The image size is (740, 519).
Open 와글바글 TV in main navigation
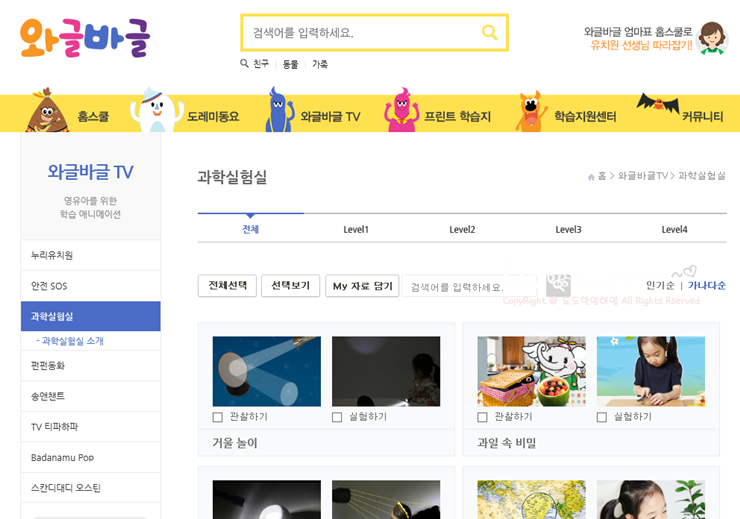click(x=330, y=116)
